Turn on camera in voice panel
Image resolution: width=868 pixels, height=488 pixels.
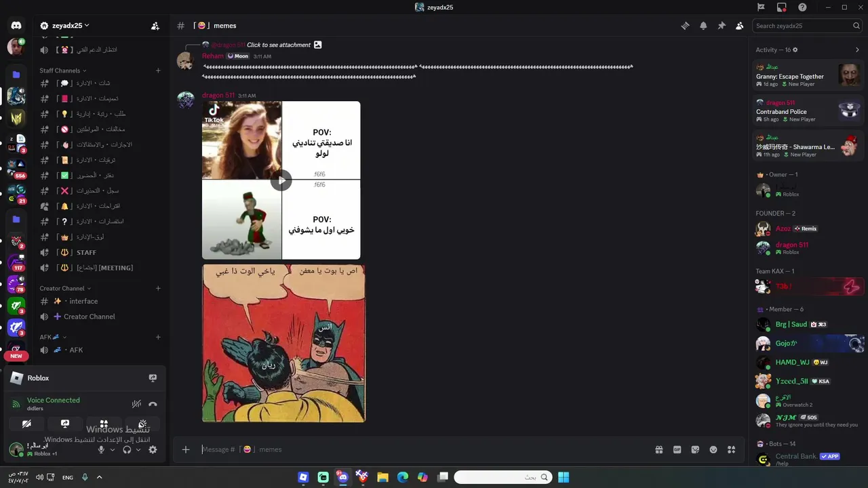pyautogui.click(x=26, y=424)
